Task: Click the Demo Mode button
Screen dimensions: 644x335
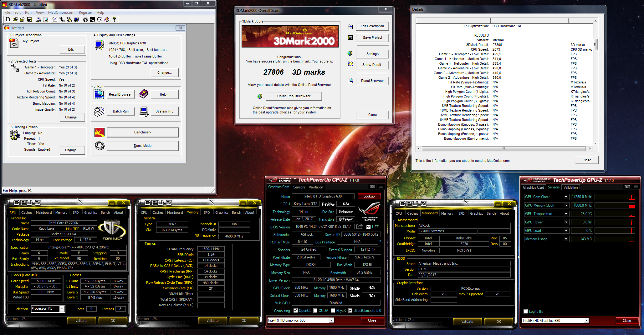Action: point(143,146)
